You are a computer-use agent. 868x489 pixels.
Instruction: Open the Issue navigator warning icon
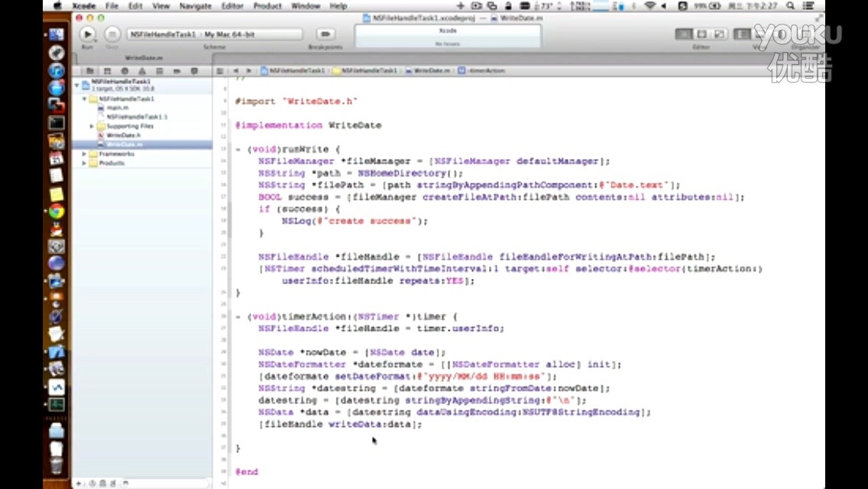(x=141, y=71)
